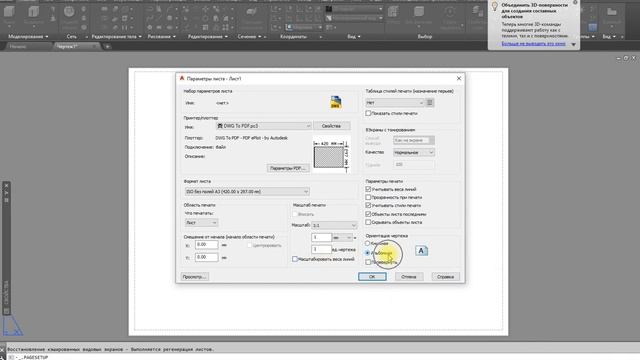Toggle Учитывать веса линий checkbox
Screen dimensions: 640x360
click(368, 189)
